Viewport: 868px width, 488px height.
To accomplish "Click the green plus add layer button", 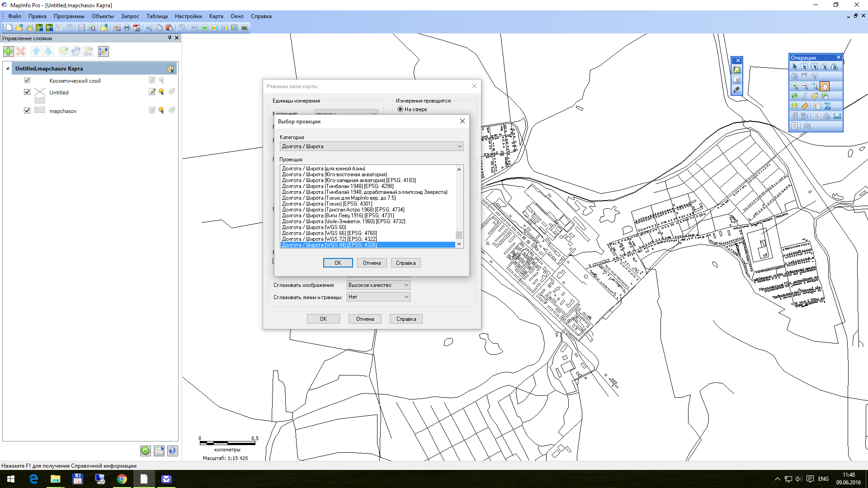I will 9,52.
